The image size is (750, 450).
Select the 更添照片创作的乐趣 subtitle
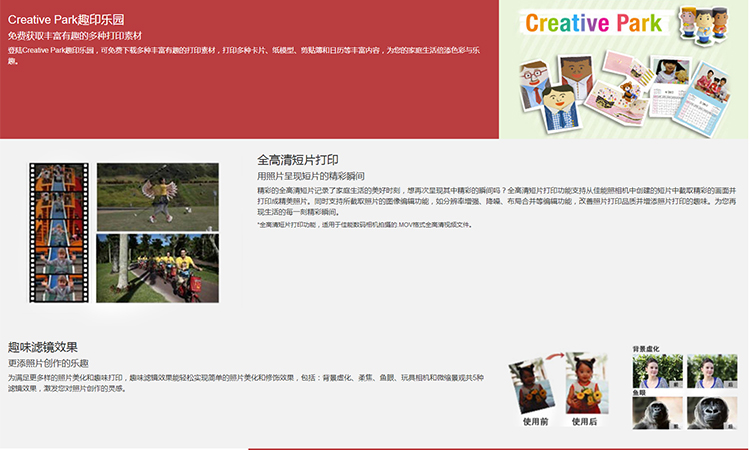click(x=48, y=363)
